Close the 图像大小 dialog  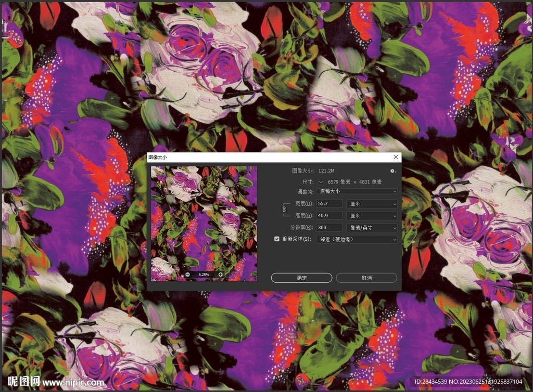coord(396,157)
